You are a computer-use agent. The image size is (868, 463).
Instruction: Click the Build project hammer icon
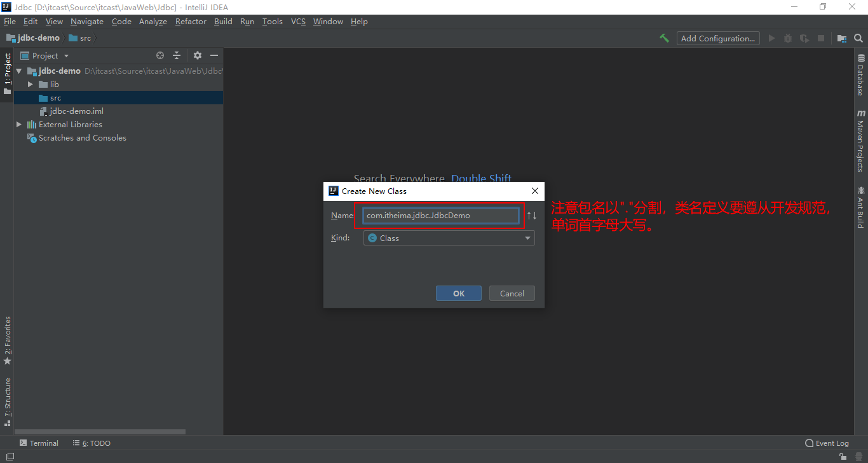(x=664, y=38)
